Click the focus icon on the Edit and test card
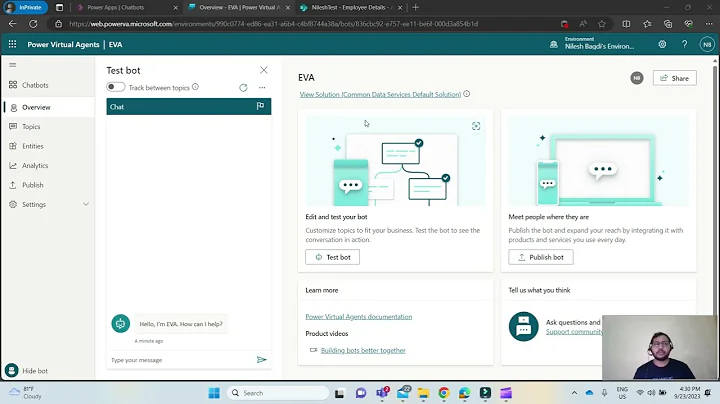This screenshot has height=404, width=720. pyautogui.click(x=476, y=126)
